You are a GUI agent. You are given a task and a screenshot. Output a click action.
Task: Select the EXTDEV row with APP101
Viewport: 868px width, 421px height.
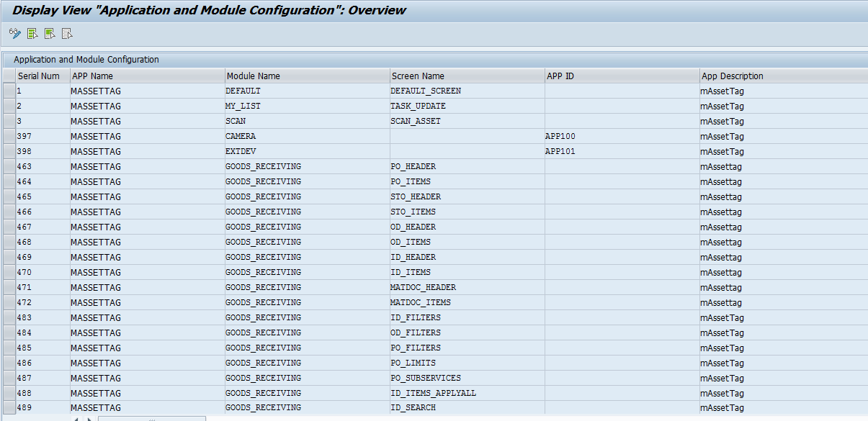9,151
